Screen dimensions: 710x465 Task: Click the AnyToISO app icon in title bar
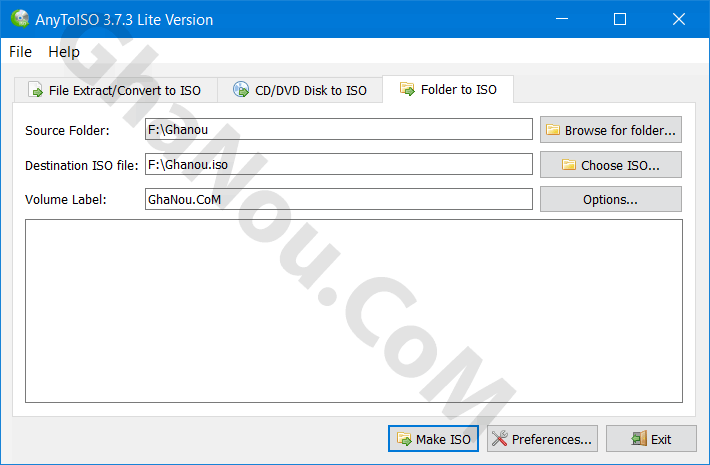click(x=20, y=19)
